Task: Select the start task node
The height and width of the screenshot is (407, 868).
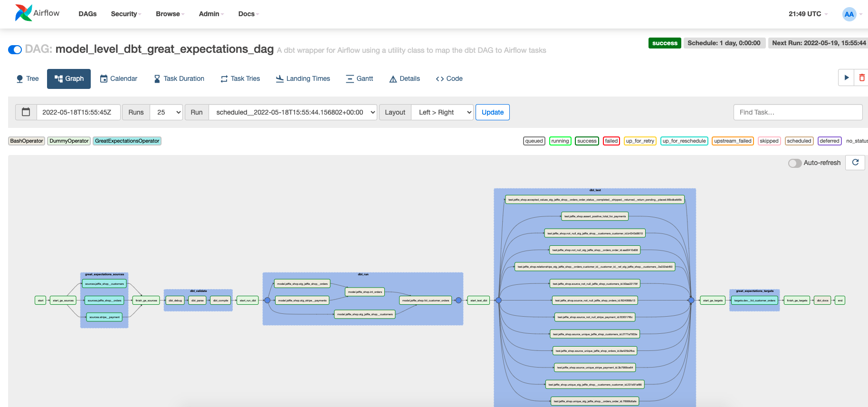Action: 40,300
